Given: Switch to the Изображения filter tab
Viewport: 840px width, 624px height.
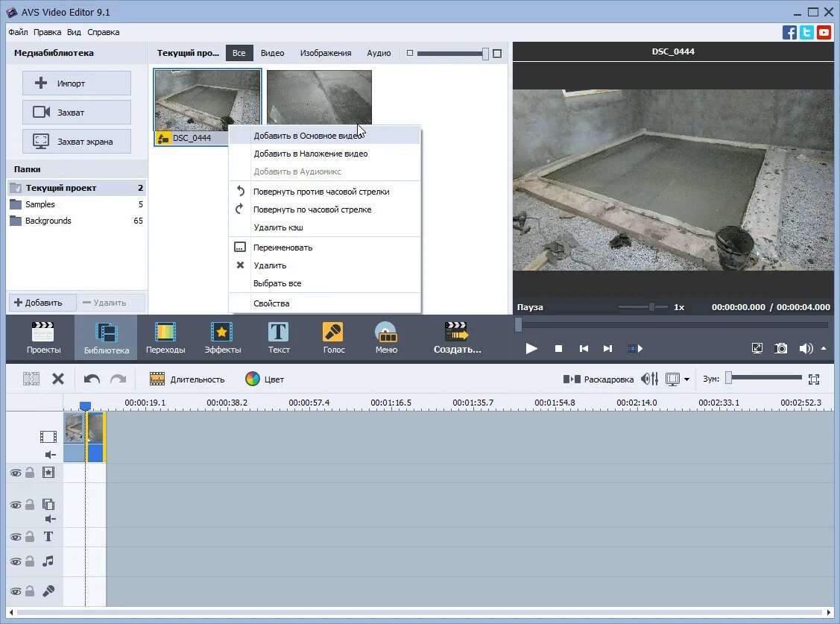Looking at the screenshot, I should point(326,53).
